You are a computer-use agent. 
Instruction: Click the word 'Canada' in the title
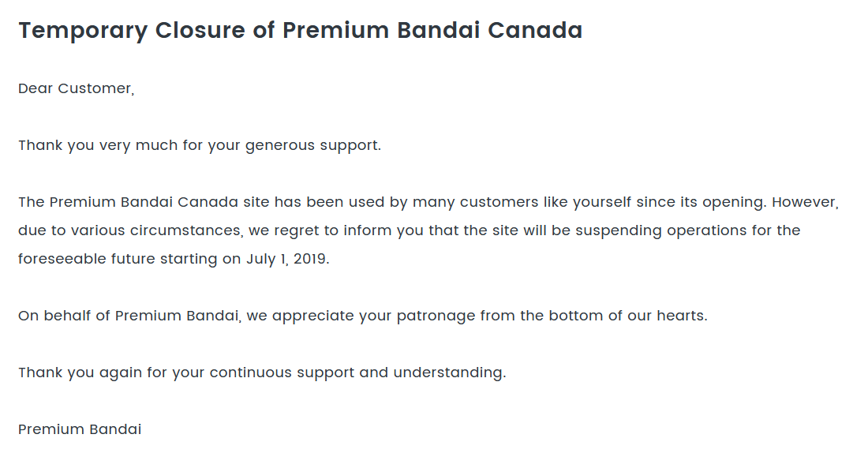pos(535,31)
